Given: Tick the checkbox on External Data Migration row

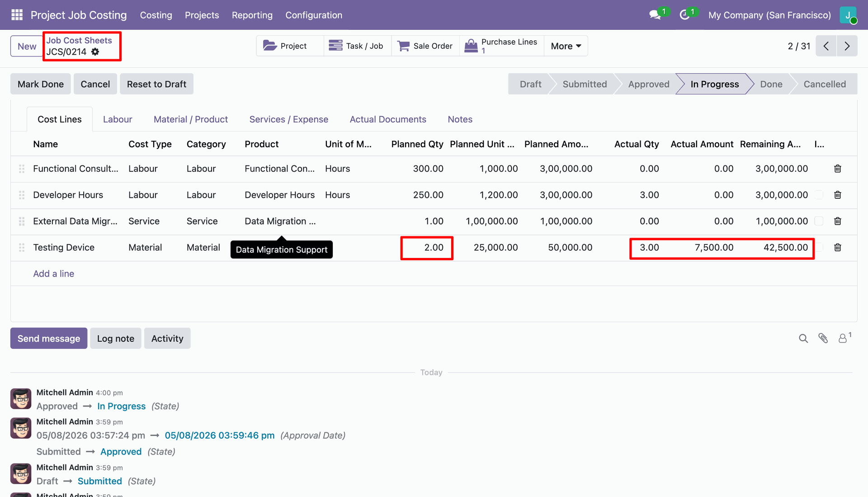Looking at the screenshot, I should [819, 221].
